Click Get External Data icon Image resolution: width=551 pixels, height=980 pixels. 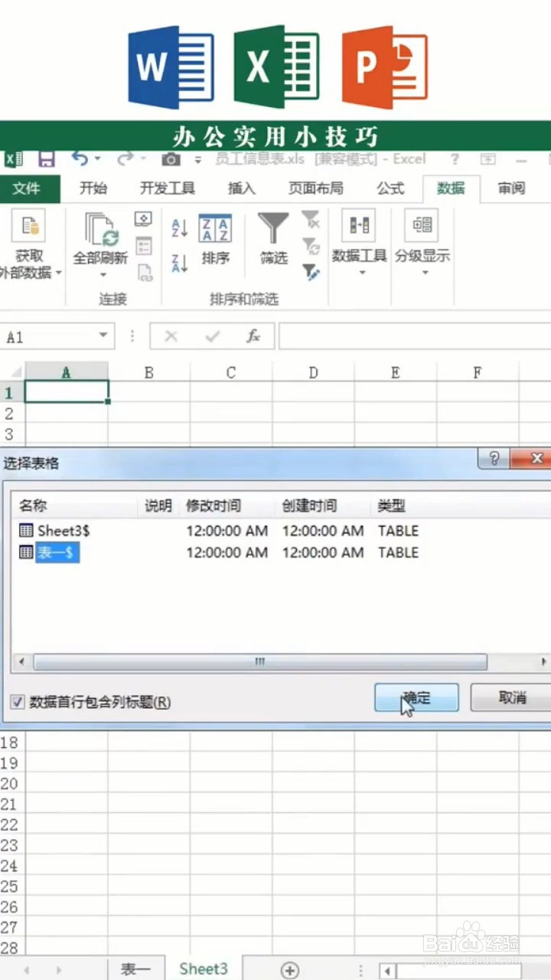tap(29, 225)
